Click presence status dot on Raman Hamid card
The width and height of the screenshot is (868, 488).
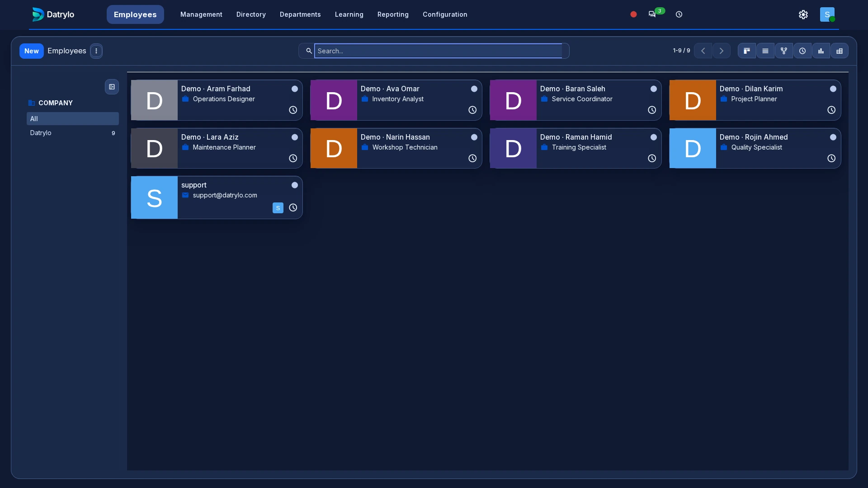pos(654,137)
